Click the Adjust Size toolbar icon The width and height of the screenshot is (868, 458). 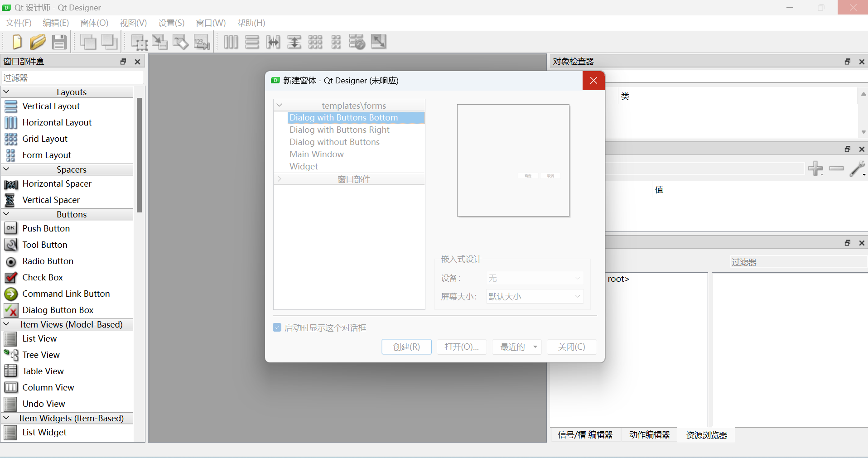[x=378, y=42]
